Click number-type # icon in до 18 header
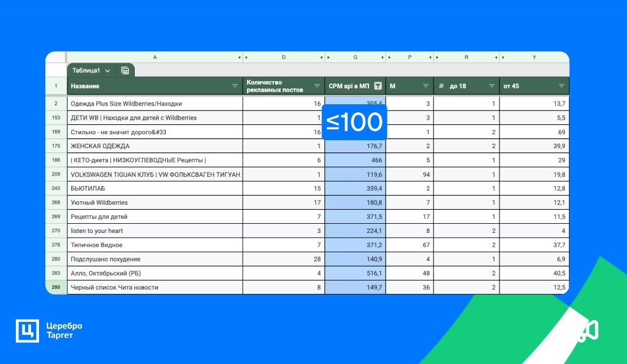This screenshot has height=364, width=627. pyautogui.click(x=441, y=86)
